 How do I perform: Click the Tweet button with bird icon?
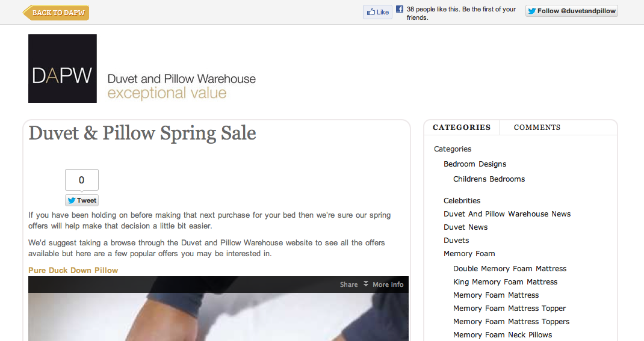(x=82, y=200)
